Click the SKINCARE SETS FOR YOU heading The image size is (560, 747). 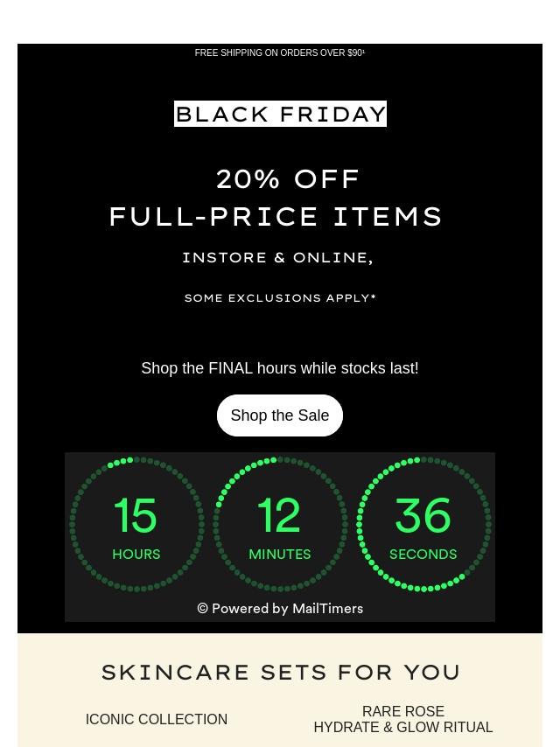(x=281, y=672)
